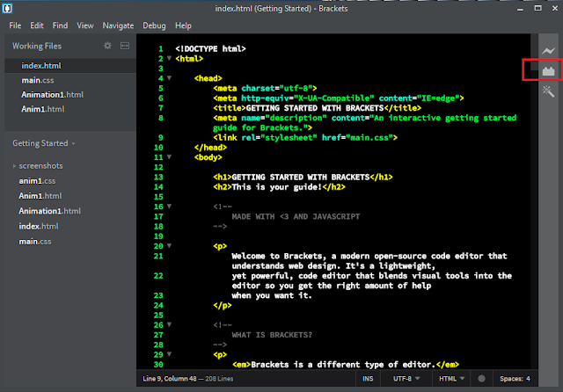The height and width of the screenshot is (392, 563).
Task: Open the Getting Started project dropdown
Action: [44, 143]
